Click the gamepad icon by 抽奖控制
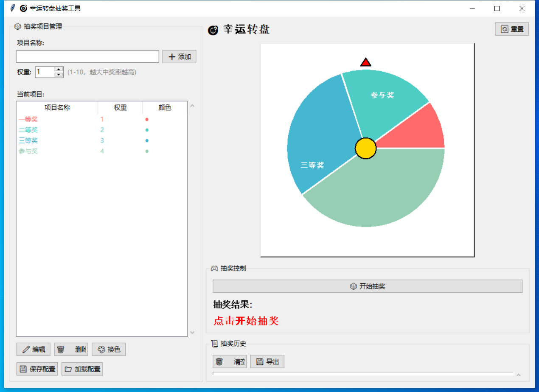This screenshot has width=539, height=392. [214, 268]
